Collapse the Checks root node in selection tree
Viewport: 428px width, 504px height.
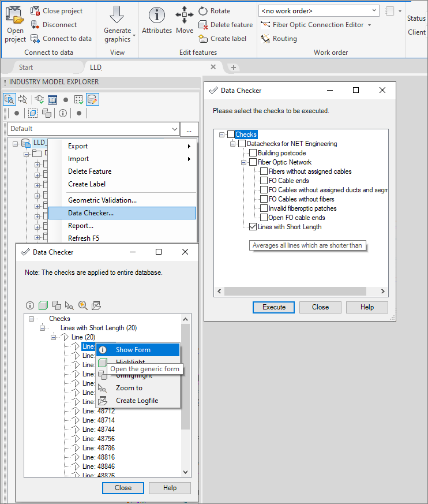[x=221, y=135]
